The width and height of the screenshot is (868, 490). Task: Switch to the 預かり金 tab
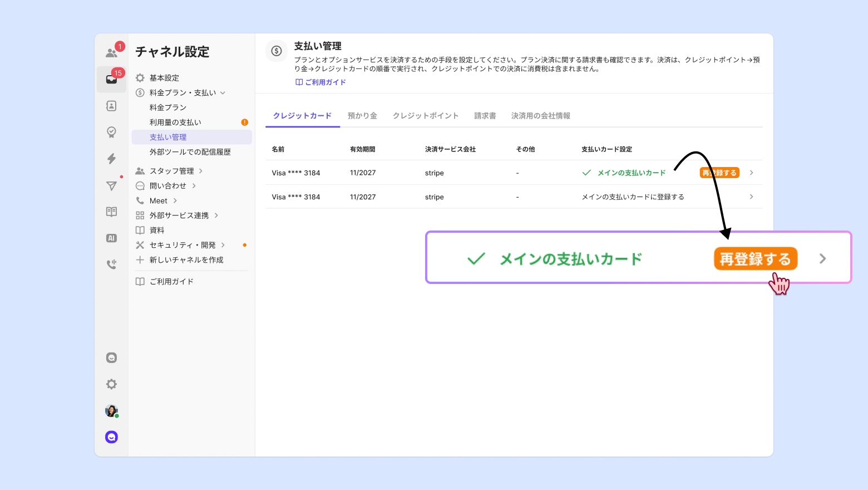pos(362,116)
